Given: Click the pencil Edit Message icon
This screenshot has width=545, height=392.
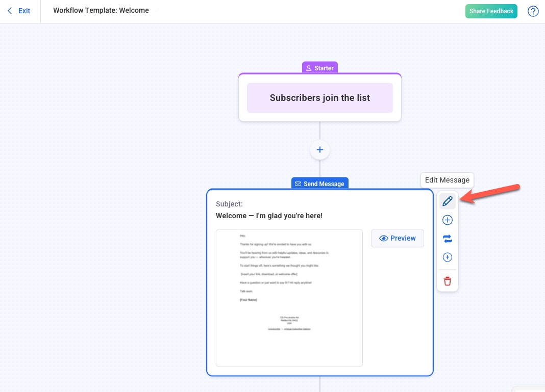Looking at the screenshot, I should 448,201.
